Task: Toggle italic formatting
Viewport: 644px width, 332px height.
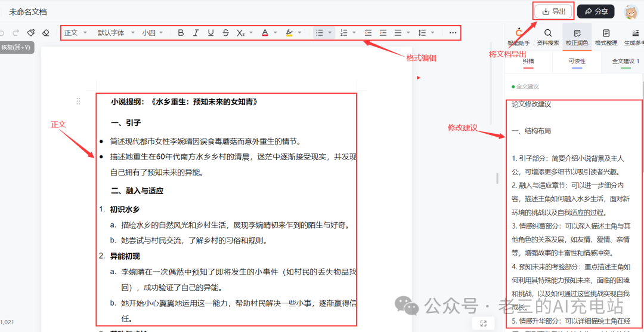Action: pos(196,33)
